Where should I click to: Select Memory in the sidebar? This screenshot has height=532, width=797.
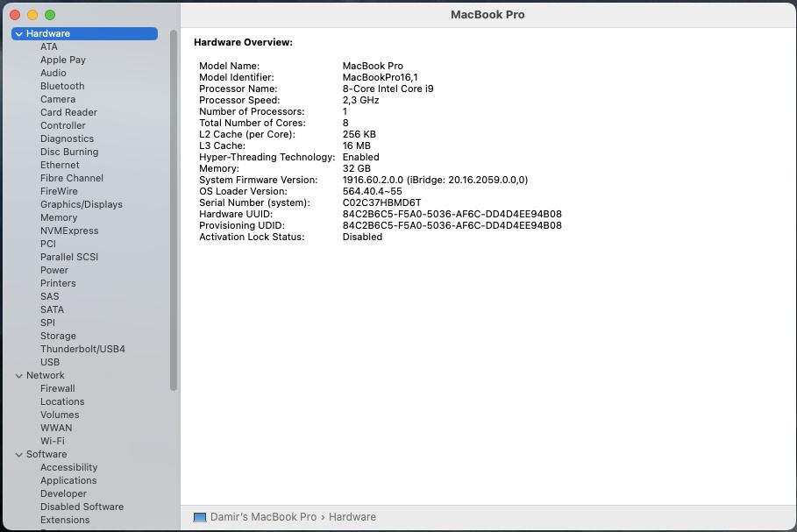point(59,218)
